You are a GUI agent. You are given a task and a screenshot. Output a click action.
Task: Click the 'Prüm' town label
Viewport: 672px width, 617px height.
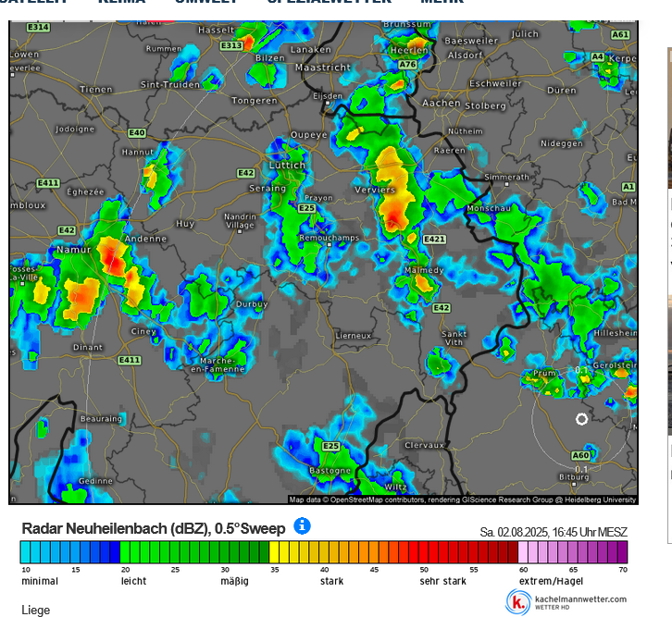pos(544,373)
